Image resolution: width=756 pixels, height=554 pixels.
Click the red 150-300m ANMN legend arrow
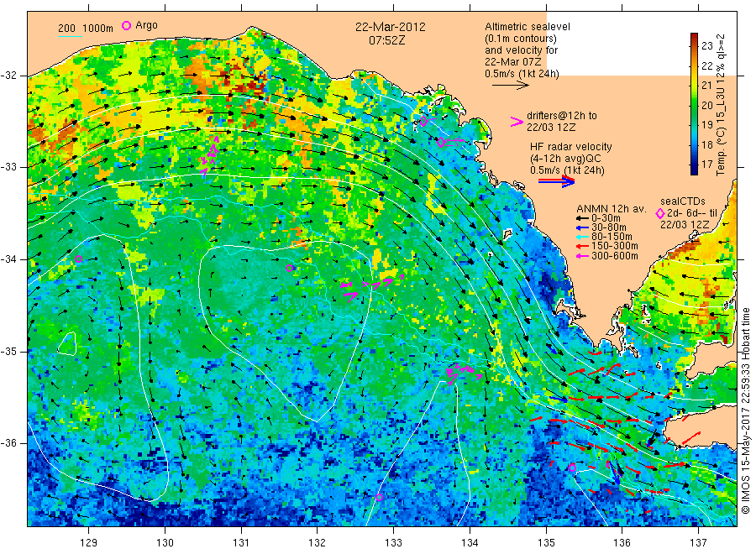coord(583,246)
